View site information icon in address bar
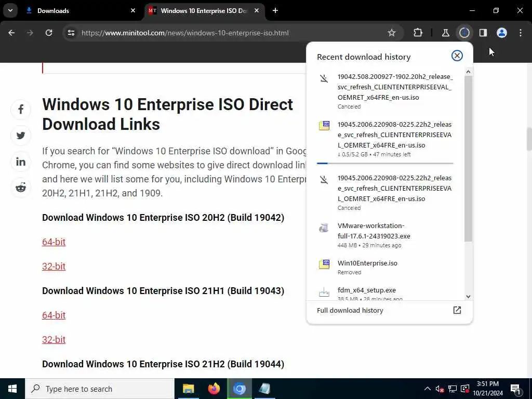532x399 pixels. click(x=71, y=33)
